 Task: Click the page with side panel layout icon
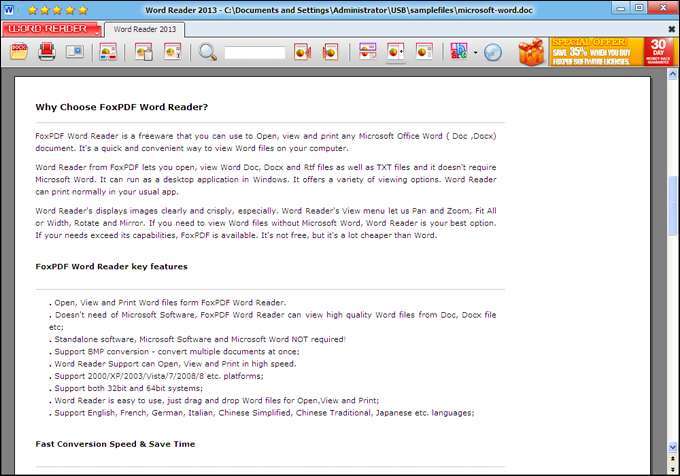pyautogui.click(x=424, y=51)
